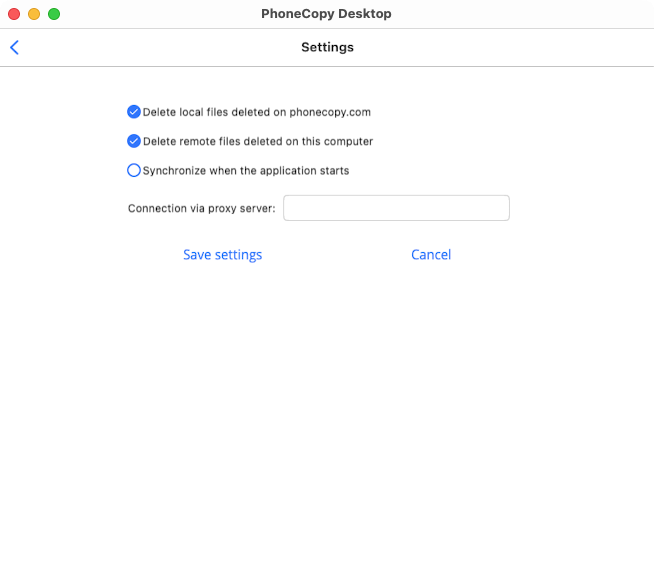Close the PhoneCopy Desktop window

(x=14, y=14)
